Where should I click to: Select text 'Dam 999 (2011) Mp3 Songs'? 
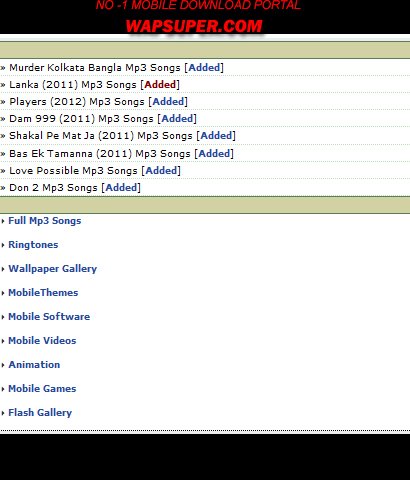81,119
